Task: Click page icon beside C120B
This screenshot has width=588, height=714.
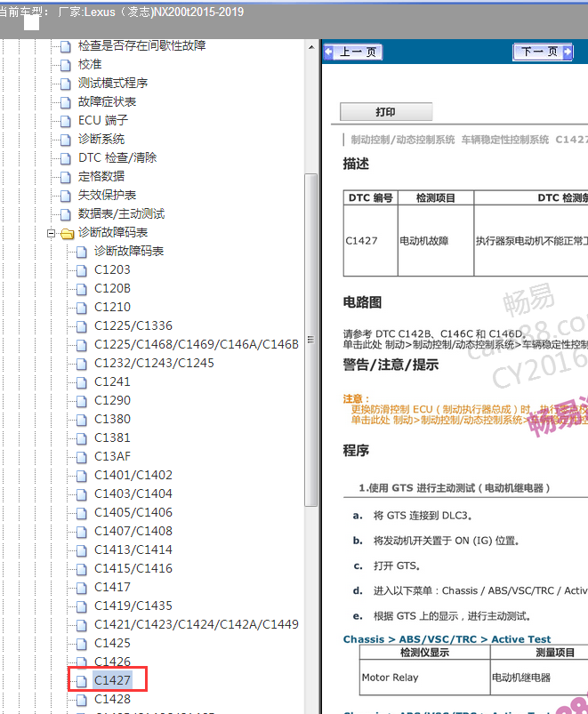Action: coord(82,289)
